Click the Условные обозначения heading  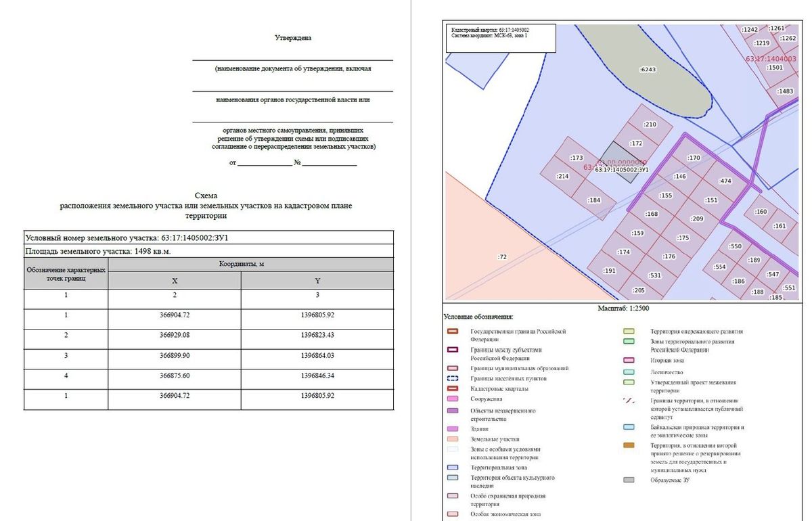click(478, 317)
